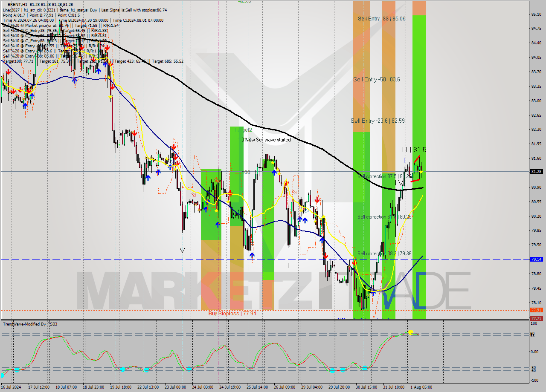
Task: Click the BRENT,H1 chart title
Action: click(x=17, y=5)
